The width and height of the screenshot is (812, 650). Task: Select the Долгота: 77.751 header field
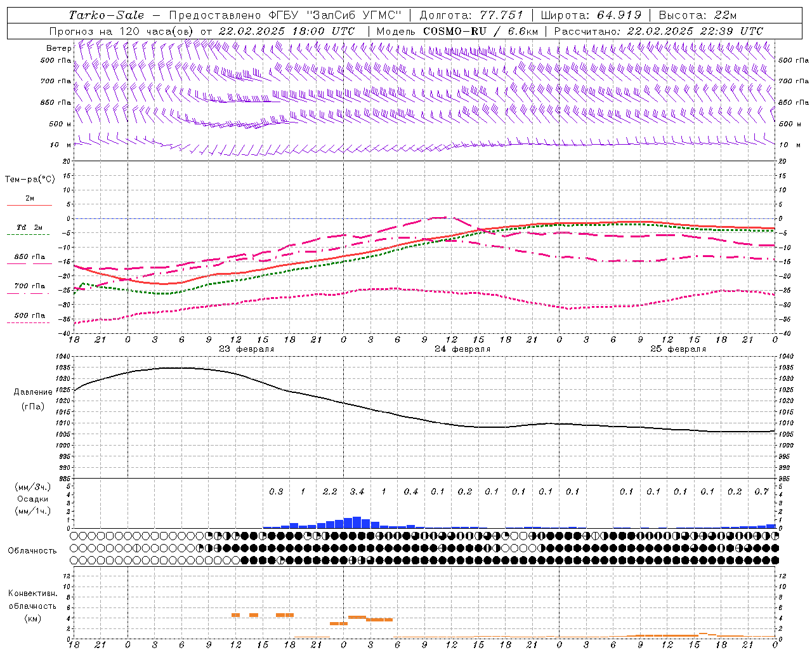pos(471,15)
